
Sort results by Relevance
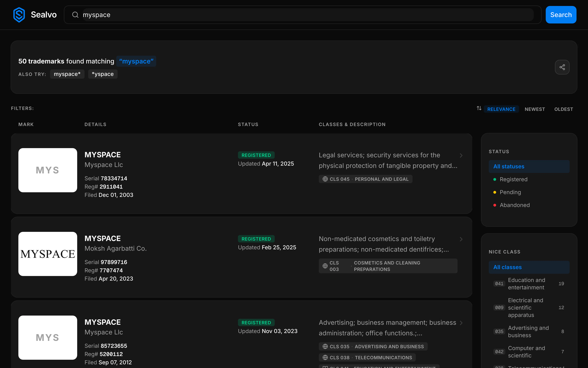[501, 109]
